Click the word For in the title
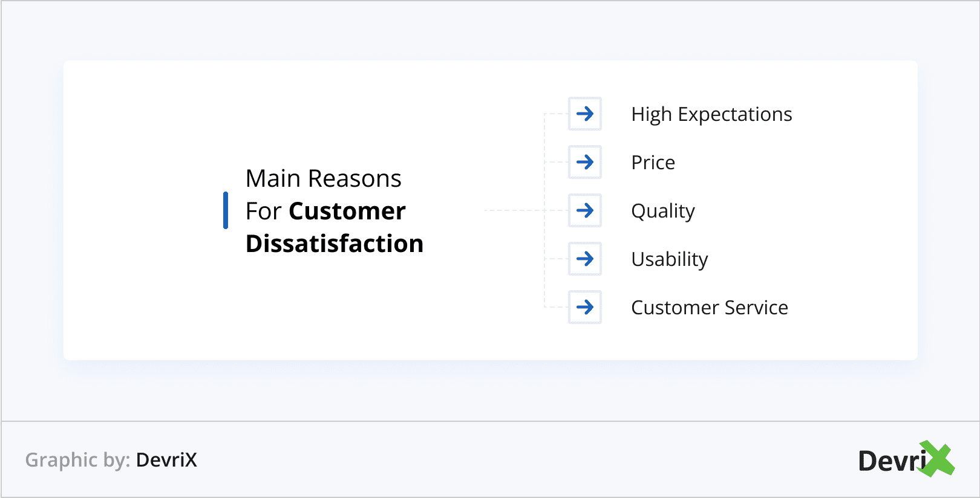 click(263, 212)
